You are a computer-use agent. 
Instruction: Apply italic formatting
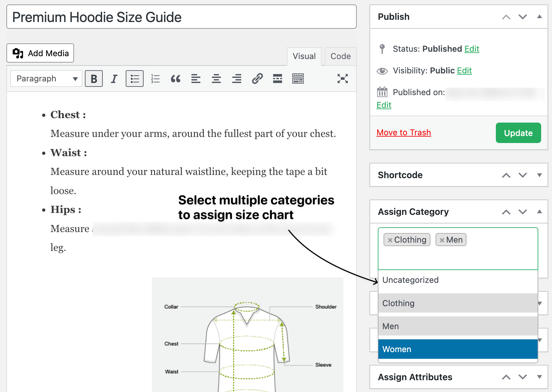[x=114, y=79]
